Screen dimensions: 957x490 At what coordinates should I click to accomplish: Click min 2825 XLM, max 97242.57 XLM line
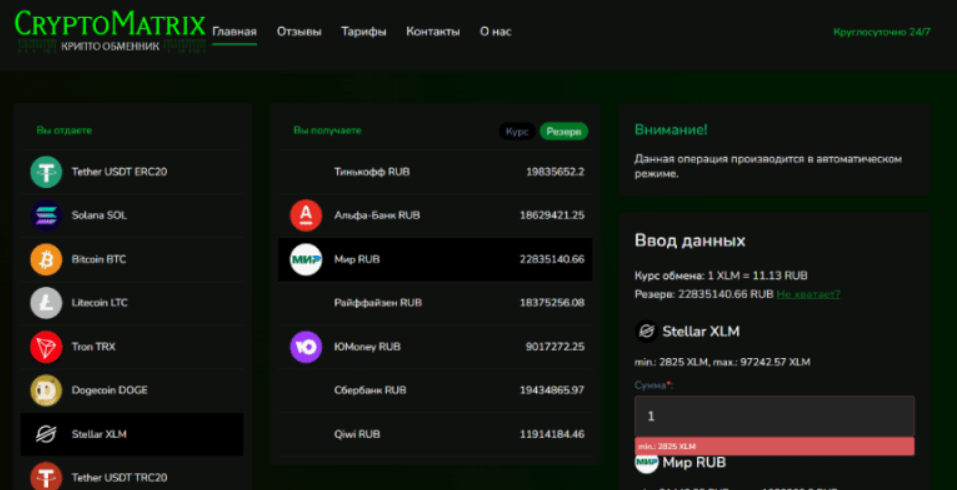click(x=723, y=362)
